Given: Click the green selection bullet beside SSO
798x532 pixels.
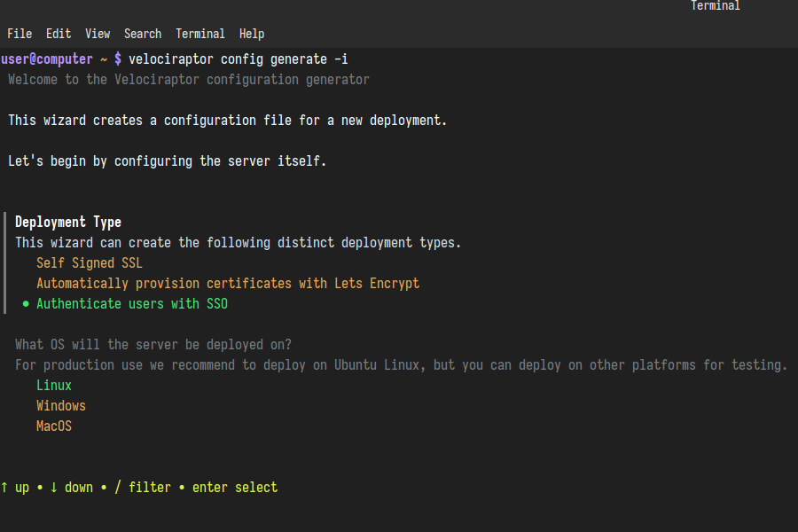Looking at the screenshot, I should (24, 303).
